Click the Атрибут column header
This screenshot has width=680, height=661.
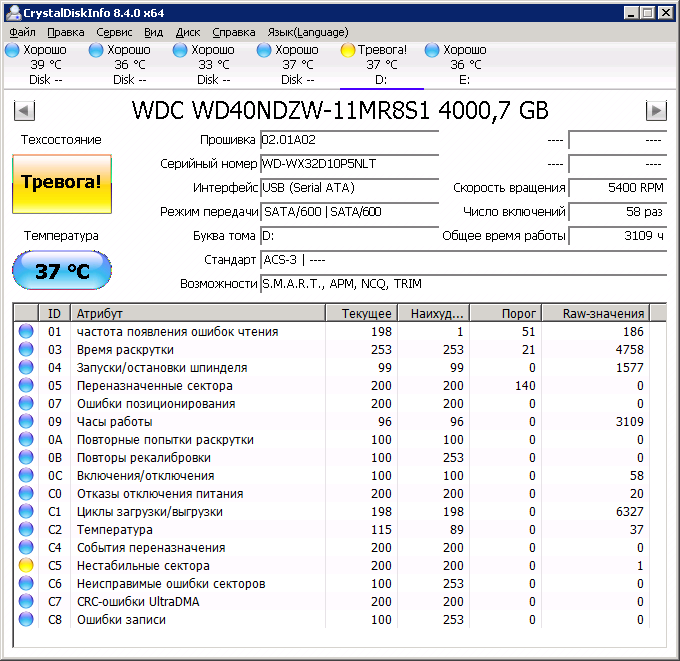tap(198, 313)
